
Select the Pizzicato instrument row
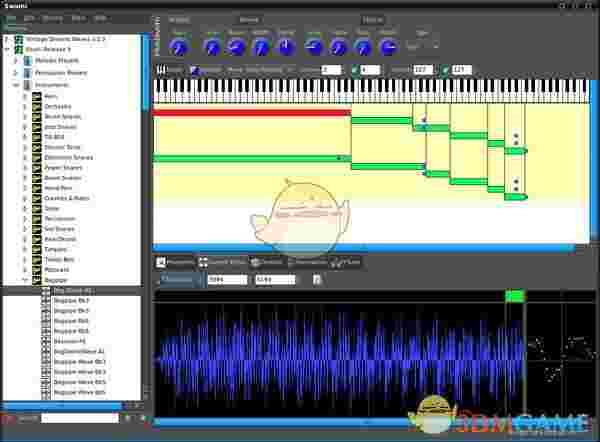coord(57,270)
